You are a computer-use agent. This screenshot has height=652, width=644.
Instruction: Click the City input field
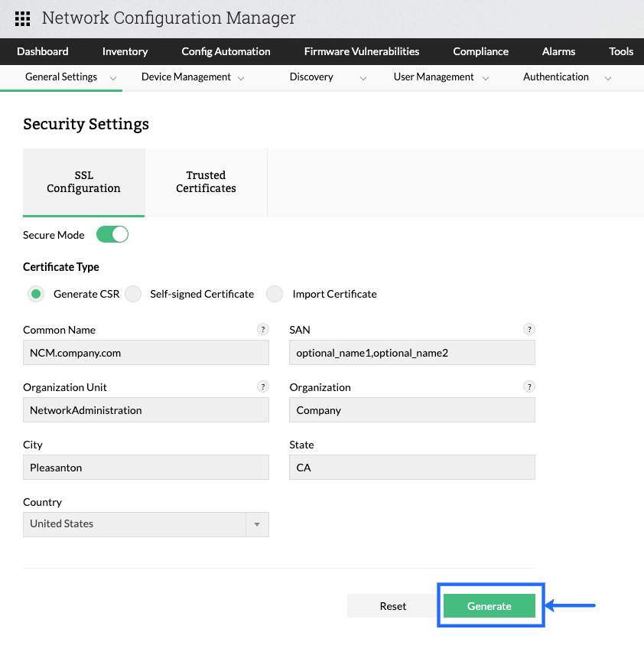(x=146, y=468)
